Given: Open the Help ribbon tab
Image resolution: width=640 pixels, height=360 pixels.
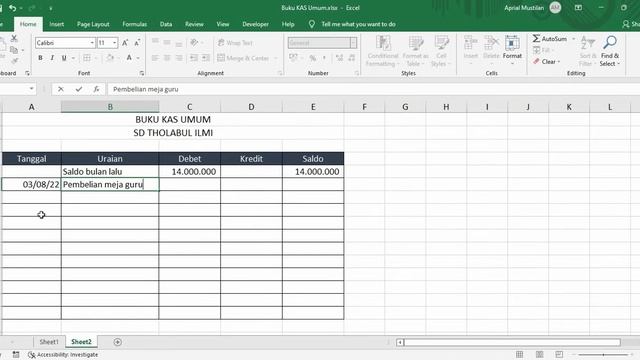Looking at the screenshot, I should coord(288,24).
